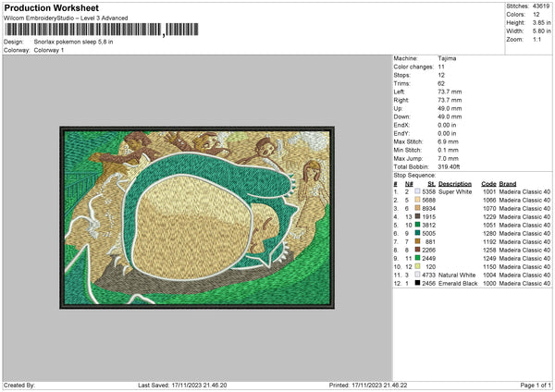
Task: Select the color swatch for code 1070
Action: point(417,208)
